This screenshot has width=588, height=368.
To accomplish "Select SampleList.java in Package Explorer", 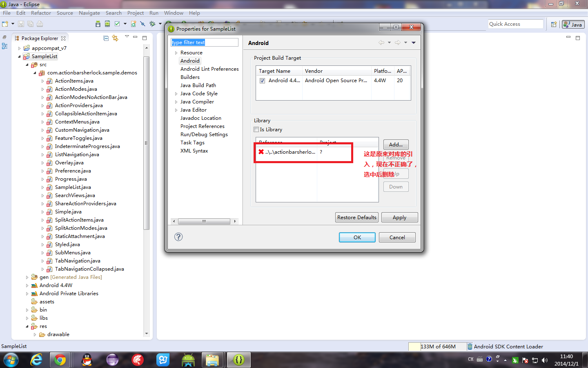I will 73,187.
